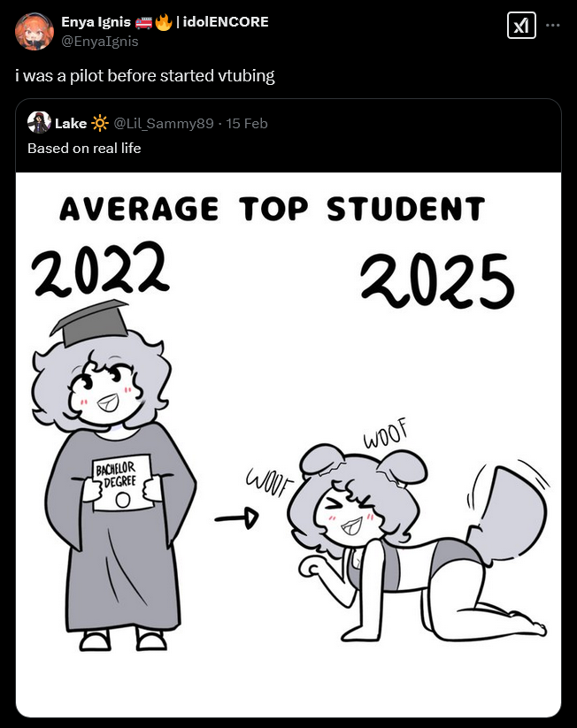The height and width of the screenshot is (728, 577).
Task: Click the arrow between the two drawings
Action: pyautogui.click(x=235, y=518)
